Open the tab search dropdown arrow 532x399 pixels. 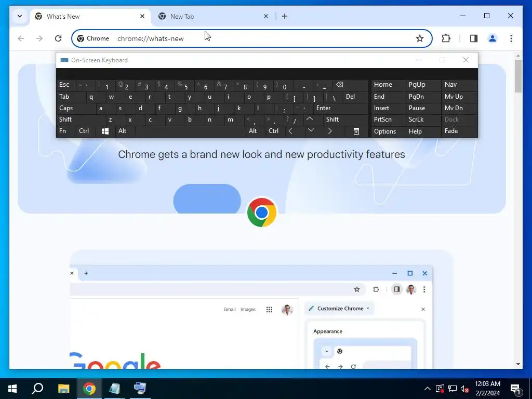click(20, 16)
